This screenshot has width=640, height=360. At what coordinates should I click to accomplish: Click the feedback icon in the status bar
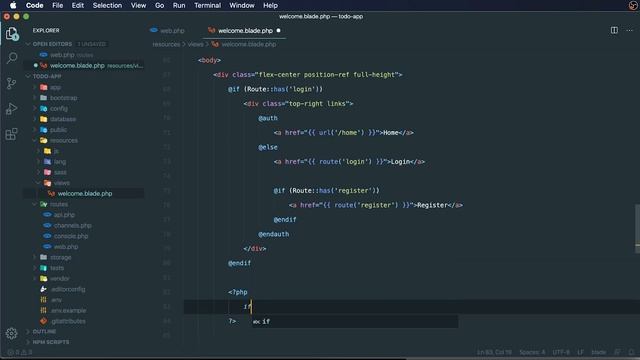pos(618,352)
